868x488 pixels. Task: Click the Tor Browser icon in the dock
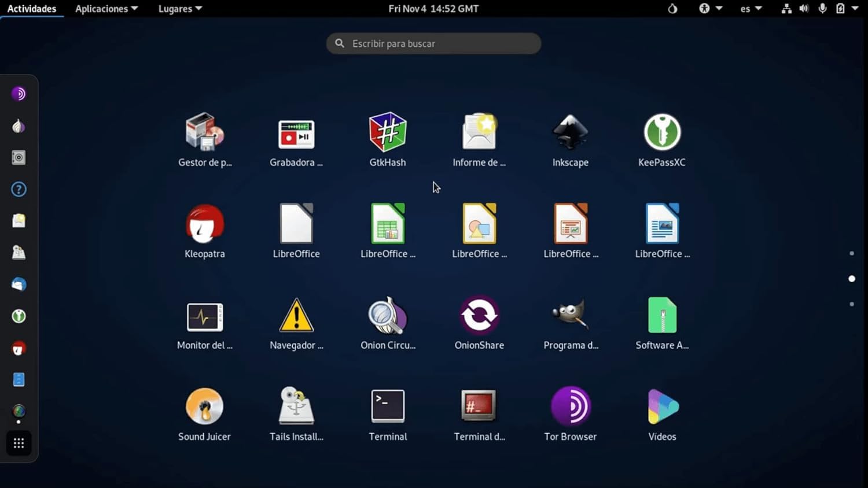19,94
